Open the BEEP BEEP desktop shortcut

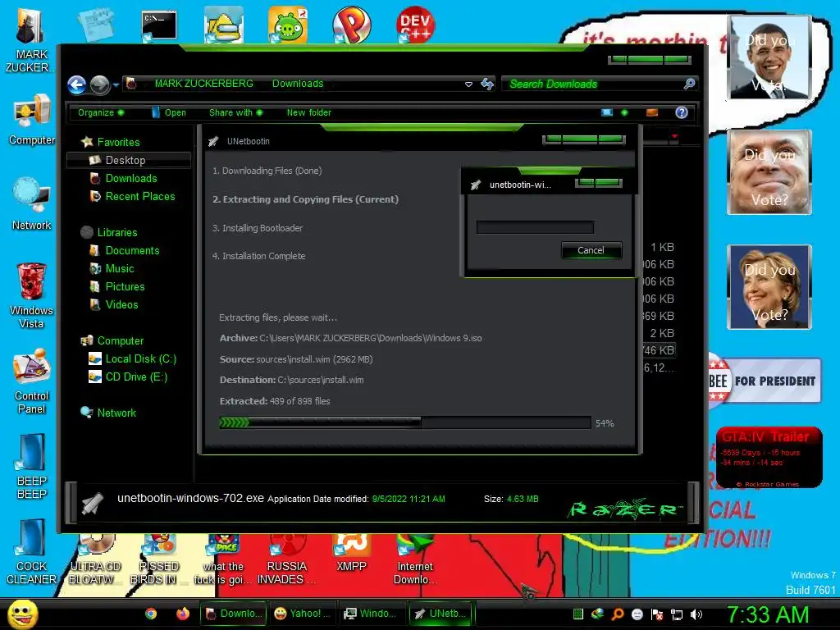tap(32, 466)
